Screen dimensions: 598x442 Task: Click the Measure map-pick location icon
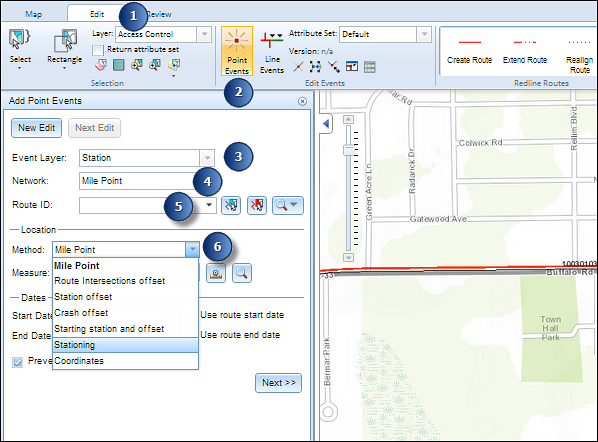(216, 273)
